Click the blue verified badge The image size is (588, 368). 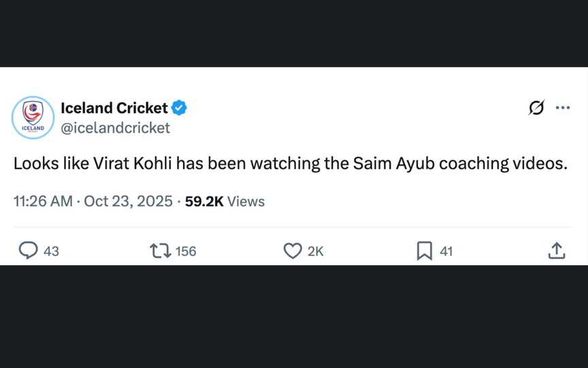pos(179,108)
